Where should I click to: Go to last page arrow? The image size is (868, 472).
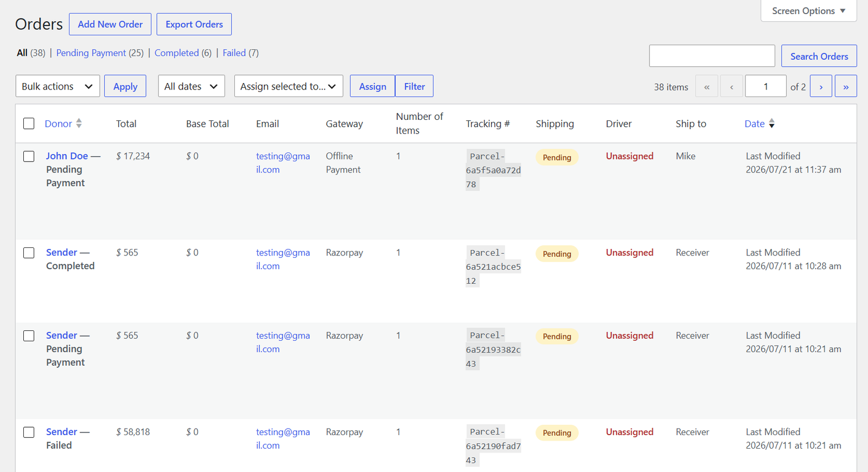[x=846, y=86]
